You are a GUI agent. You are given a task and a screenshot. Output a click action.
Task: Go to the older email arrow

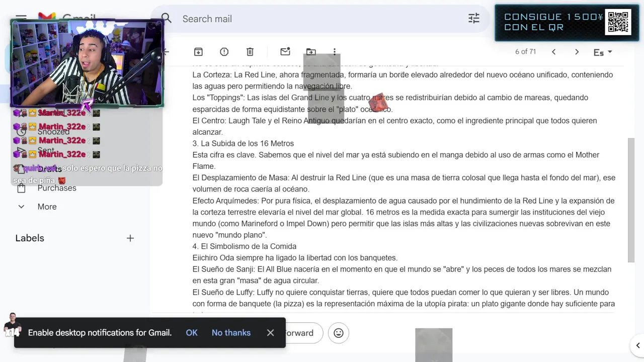577,52
